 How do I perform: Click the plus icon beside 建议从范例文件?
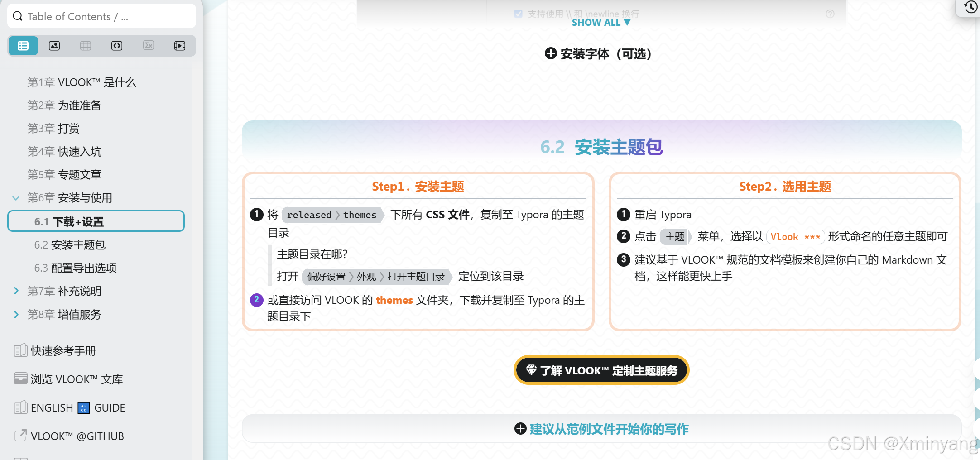tap(520, 428)
